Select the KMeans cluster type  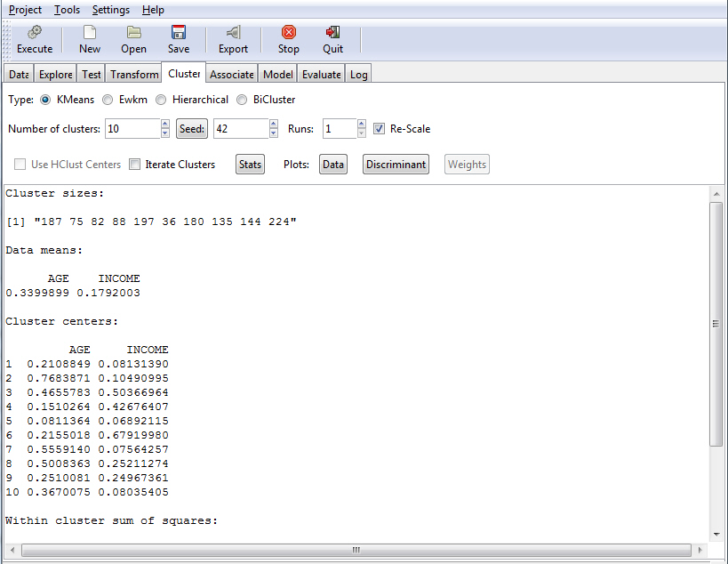tap(45, 100)
